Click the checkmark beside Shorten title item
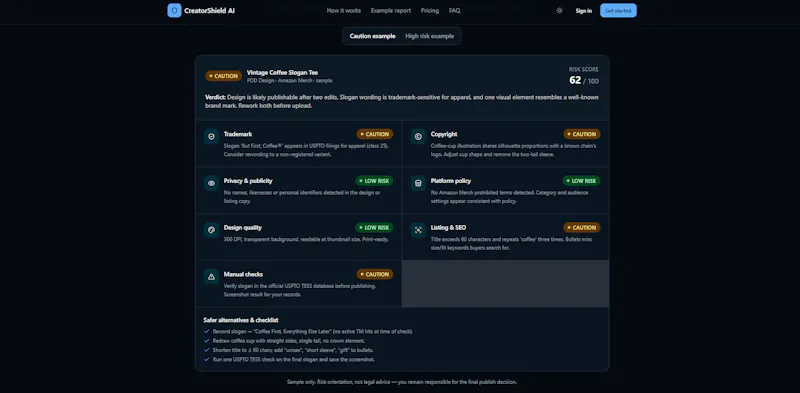 [x=207, y=350]
